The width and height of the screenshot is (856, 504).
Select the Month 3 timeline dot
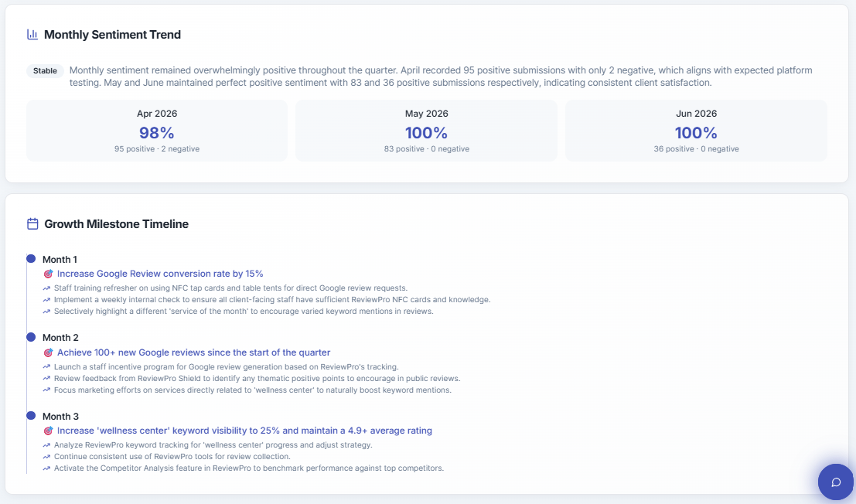(x=31, y=416)
